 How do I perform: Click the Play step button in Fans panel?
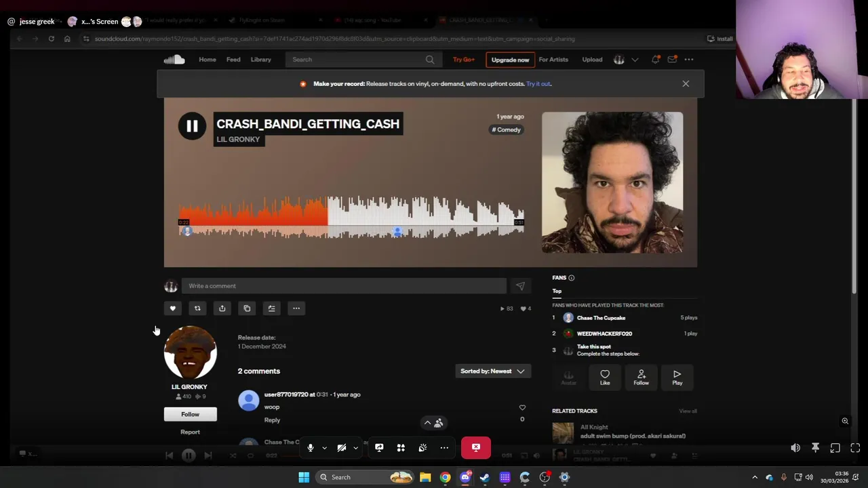tap(677, 378)
